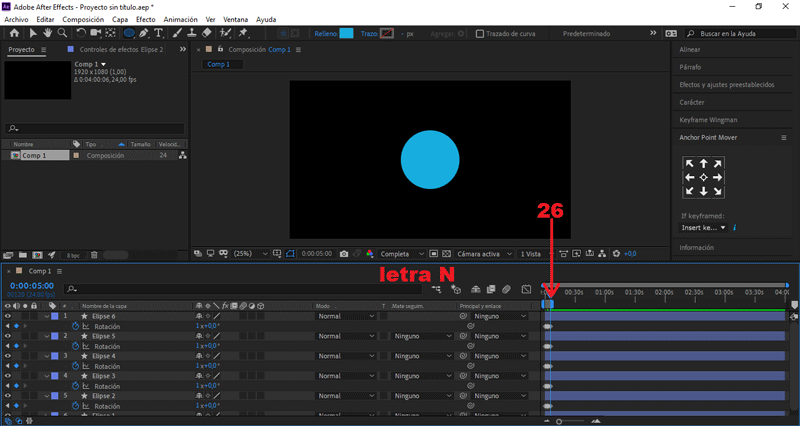Choose the Type text tool
The height and width of the screenshot is (426, 800).
coord(158,33)
